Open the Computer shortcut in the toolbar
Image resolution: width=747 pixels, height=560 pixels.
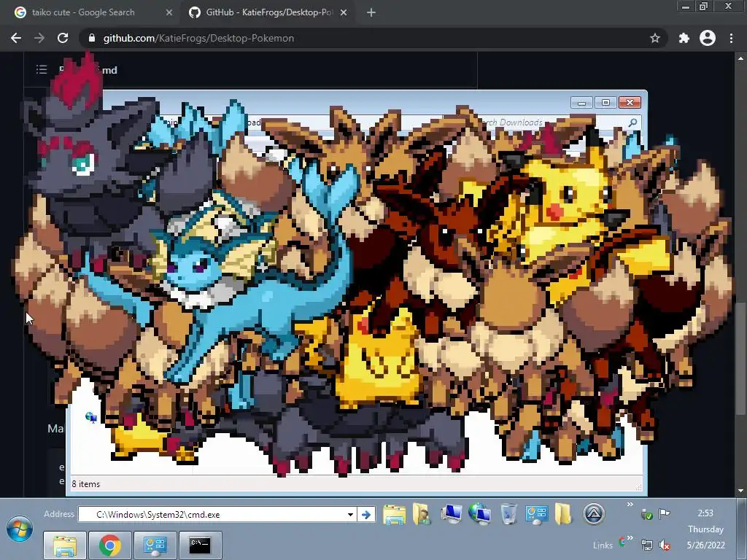pyautogui.click(x=451, y=514)
